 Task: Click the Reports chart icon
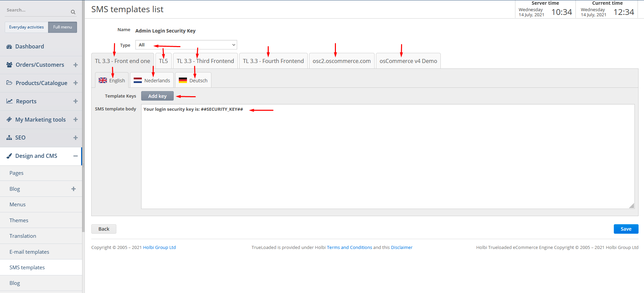pos(10,101)
